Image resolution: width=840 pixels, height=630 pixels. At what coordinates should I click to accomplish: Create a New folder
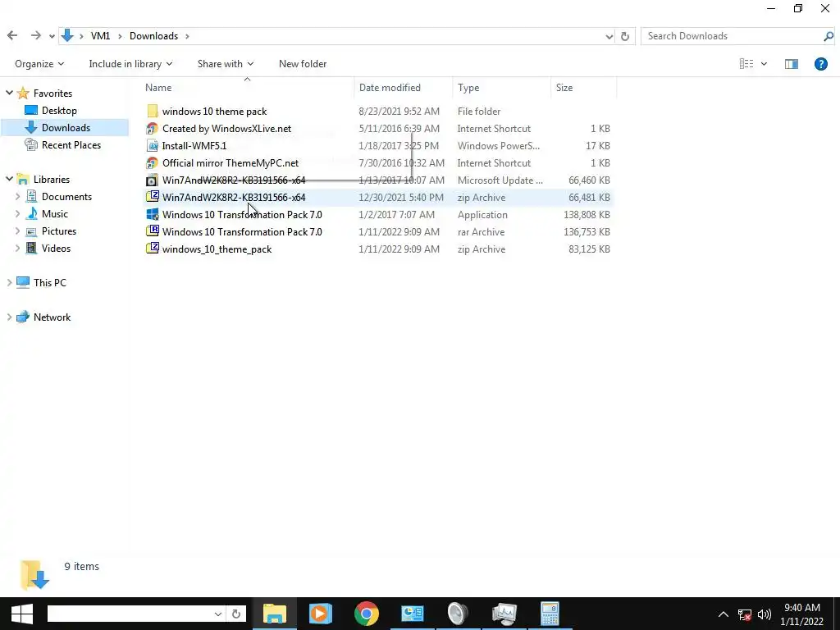coord(303,64)
